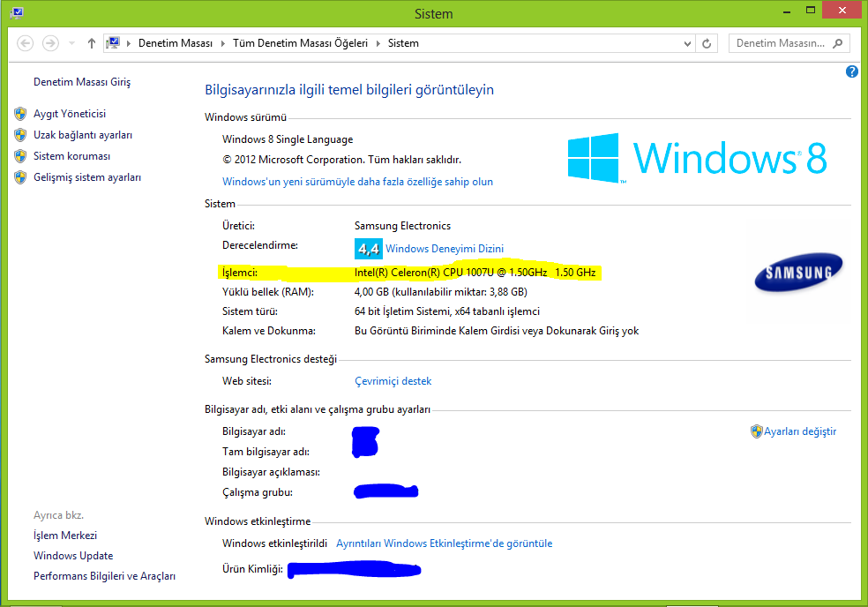This screenshot has width=868, height=607.
Task: Click the computer icon in the address bar
Action: click(x=113, y=42)
